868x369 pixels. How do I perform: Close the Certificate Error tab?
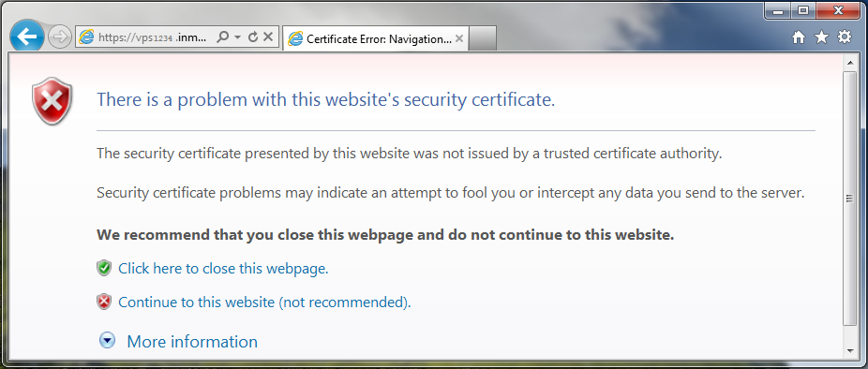(458, 38)
